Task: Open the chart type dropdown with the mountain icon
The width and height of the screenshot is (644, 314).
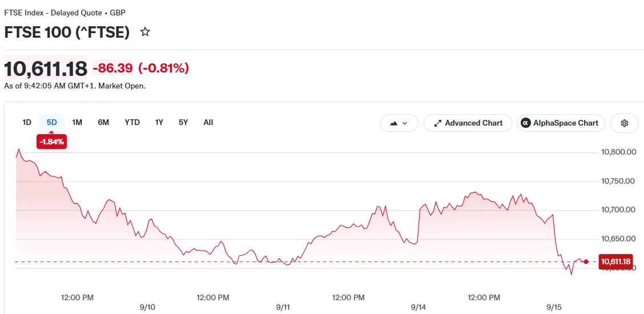Action: [399, 123]
